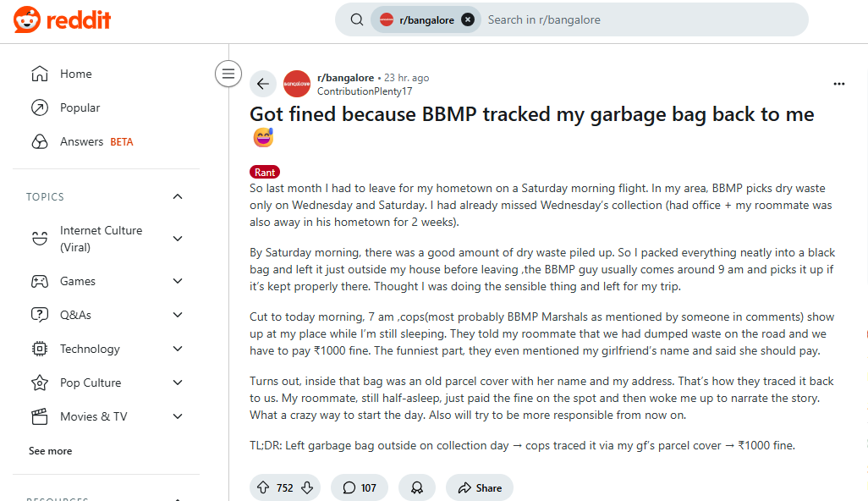
Task: Go back using the arrow button
Action: (x=263, y=84)
